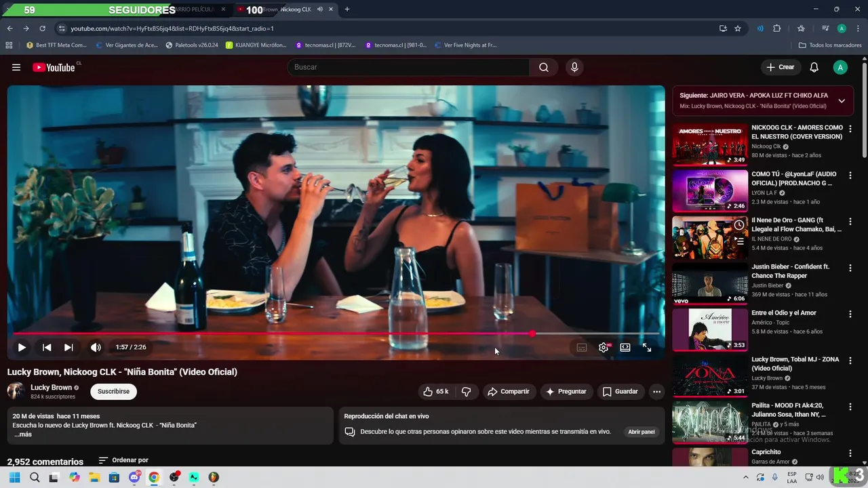Open the Amores Como El Nuestro thumbnail
Screen dimensions: 868x488
click(710, 144)
